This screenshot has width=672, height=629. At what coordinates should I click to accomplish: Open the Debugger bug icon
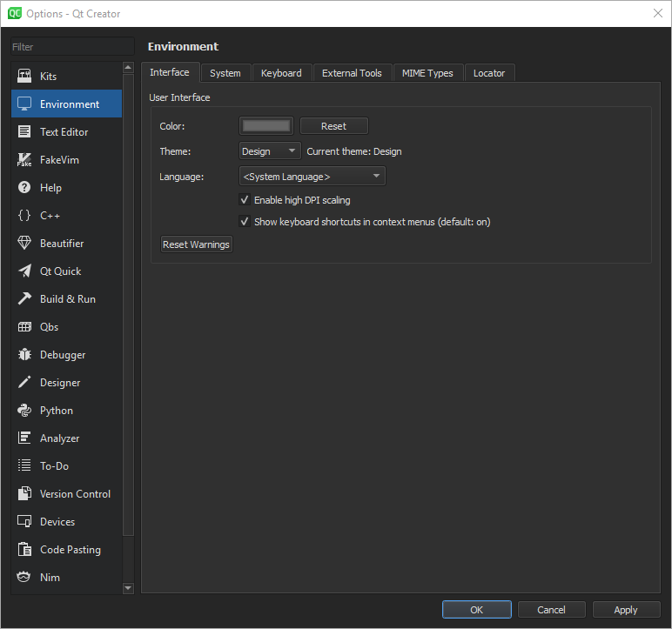(x=24, y=355)
